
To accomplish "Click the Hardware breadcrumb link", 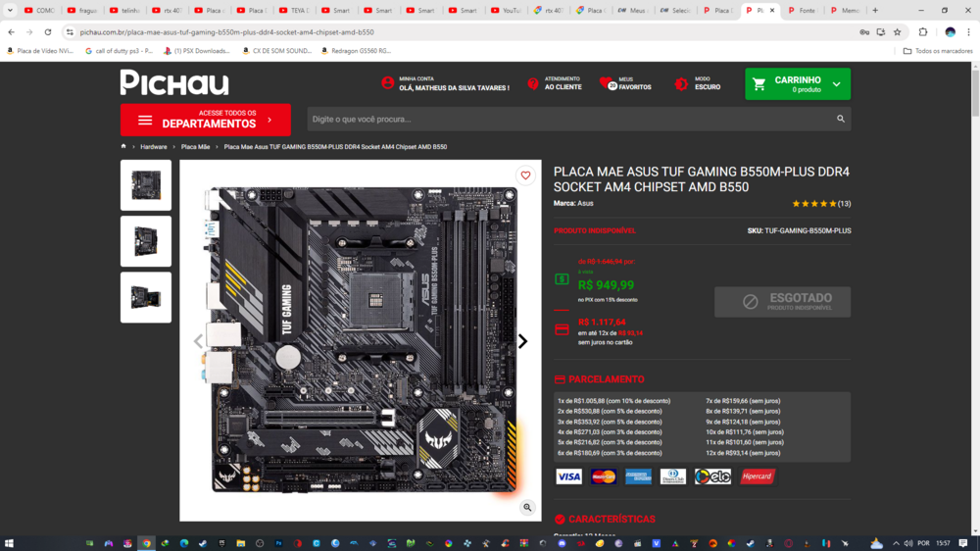I will [x=153, y=147].
